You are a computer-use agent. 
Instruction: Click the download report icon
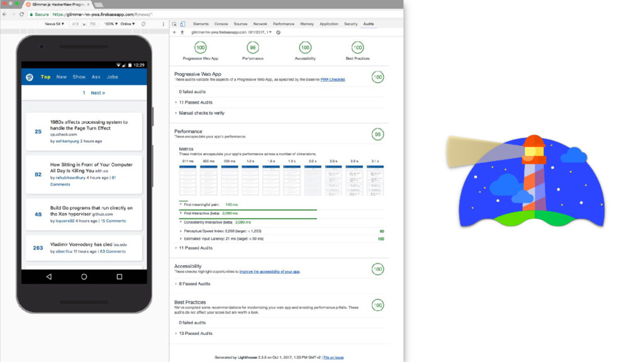[x=182, y=32]
